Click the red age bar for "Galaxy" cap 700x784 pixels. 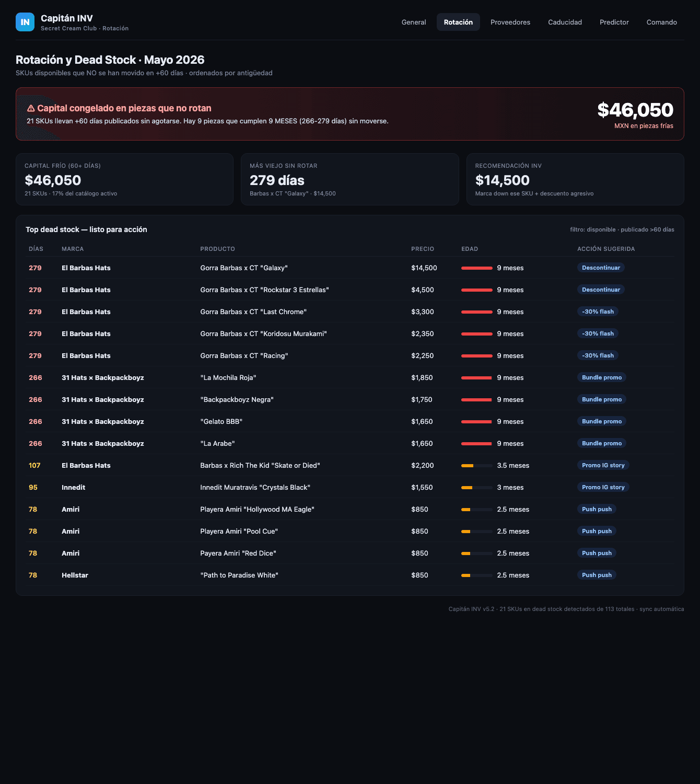477,268
